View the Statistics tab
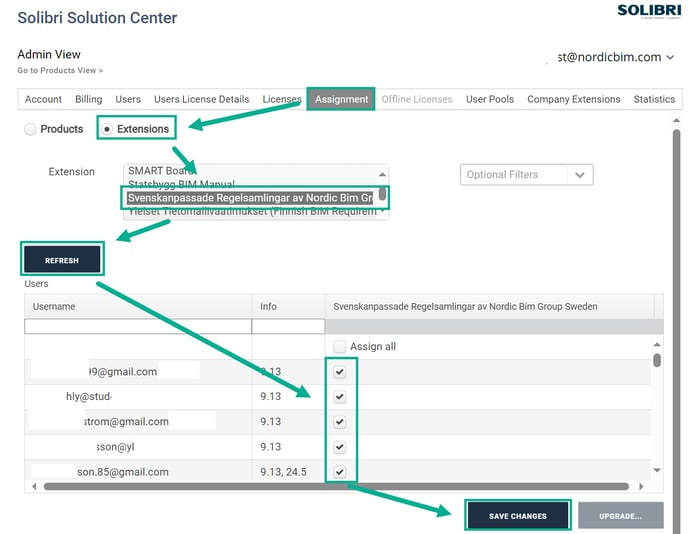This screenshot has height=534, width=688. click(654, 99)
